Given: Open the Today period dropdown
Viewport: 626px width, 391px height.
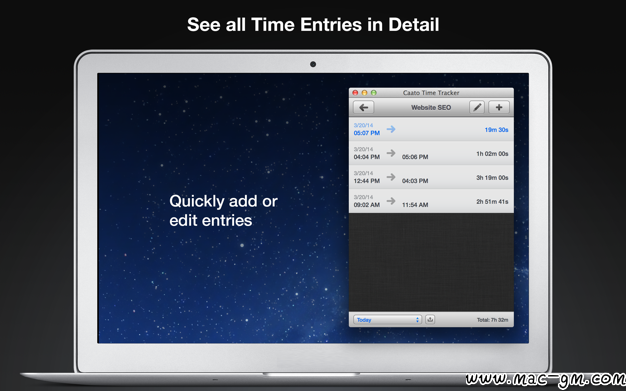Looking at the screenshot, I should pos(387,320).
